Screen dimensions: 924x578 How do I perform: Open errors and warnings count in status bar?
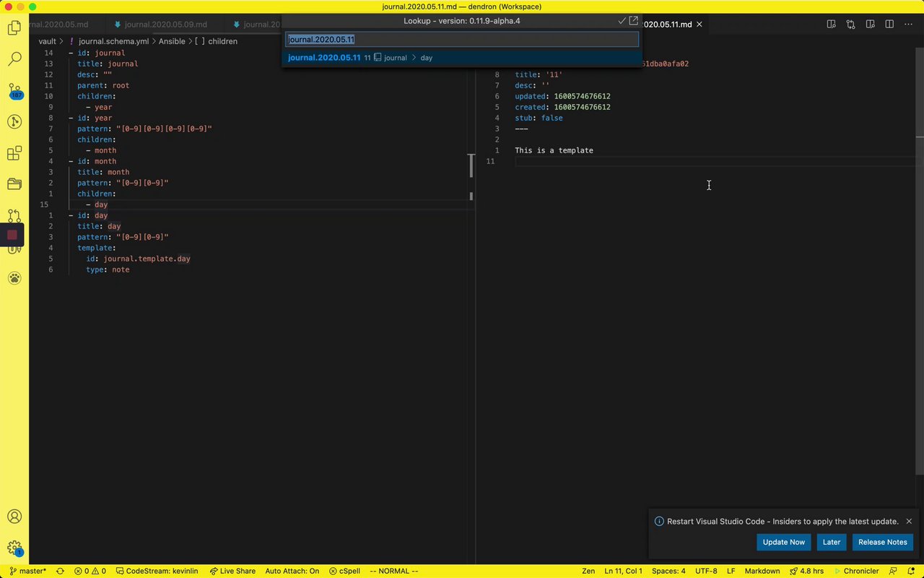pyautogui.click(x=90, y=571)
